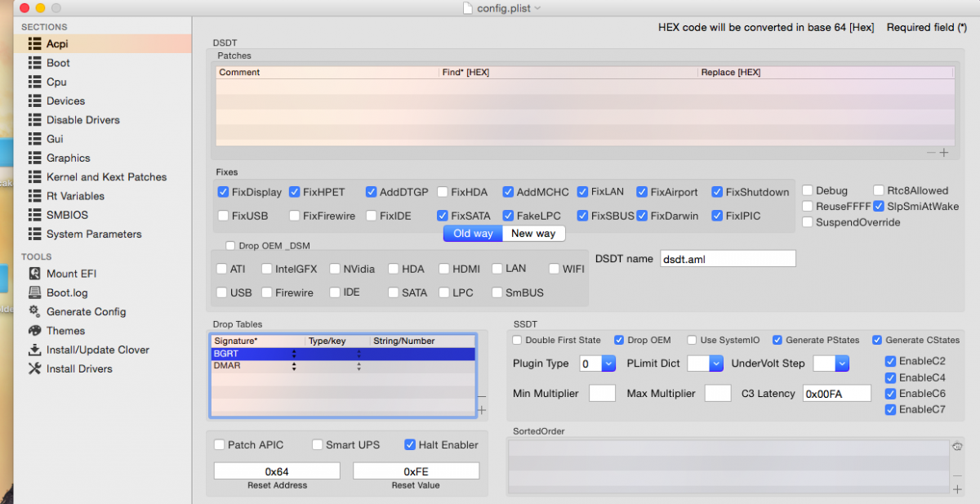
Task: Click the list icon next to SMBIOS
Action: coord(34,215)
